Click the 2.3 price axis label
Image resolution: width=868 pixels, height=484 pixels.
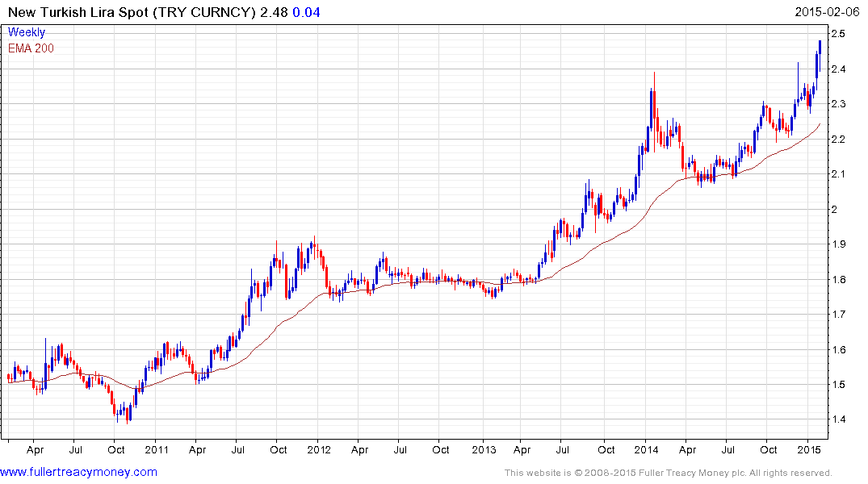click(838, 104)
